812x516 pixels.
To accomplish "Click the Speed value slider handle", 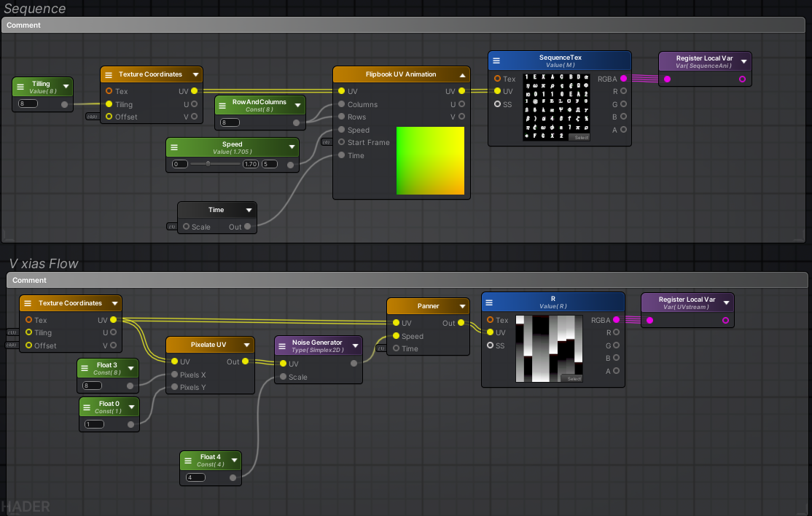I will pyautogui.click(x=208, y=164).
